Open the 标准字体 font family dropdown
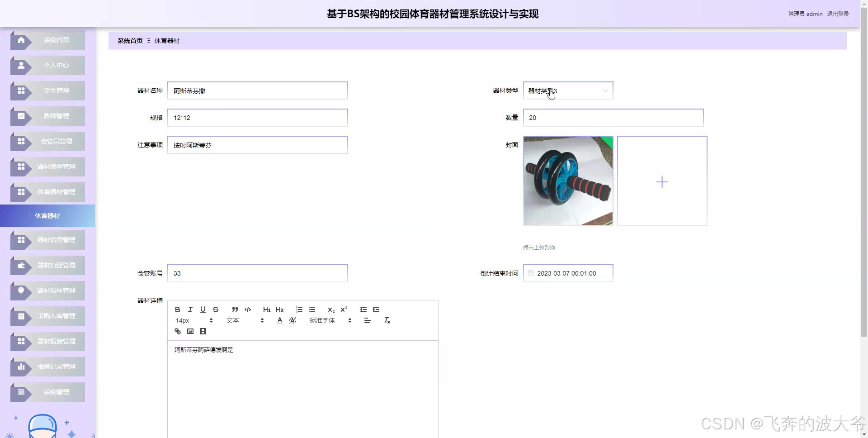Viewport: 868px width, 438px height. [330, 320]
